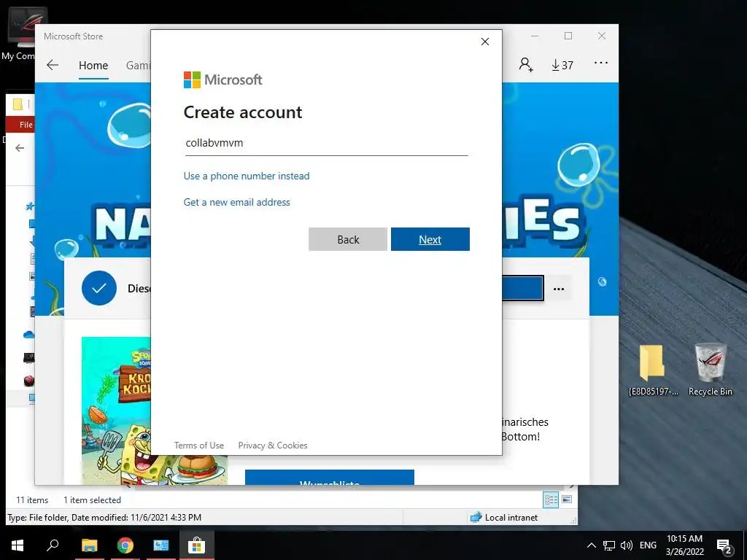Open the Windows Start menu
The width and height of the screenshot is (747, 560).
click(x=18, y=545)
